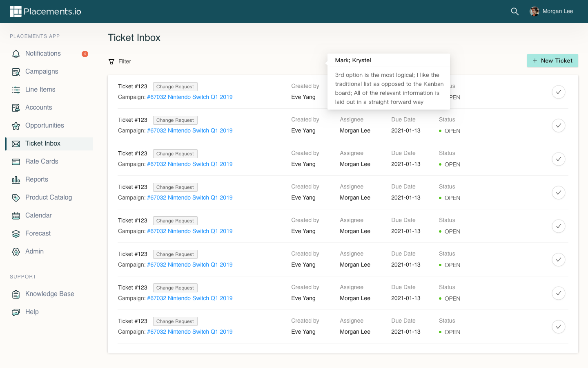
Task: Go to Product Catalog menu item
Action: tap(49, 197)
